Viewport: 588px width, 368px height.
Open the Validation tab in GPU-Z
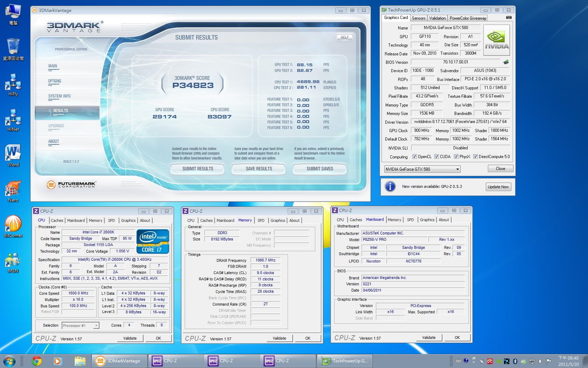click(437, 18)
